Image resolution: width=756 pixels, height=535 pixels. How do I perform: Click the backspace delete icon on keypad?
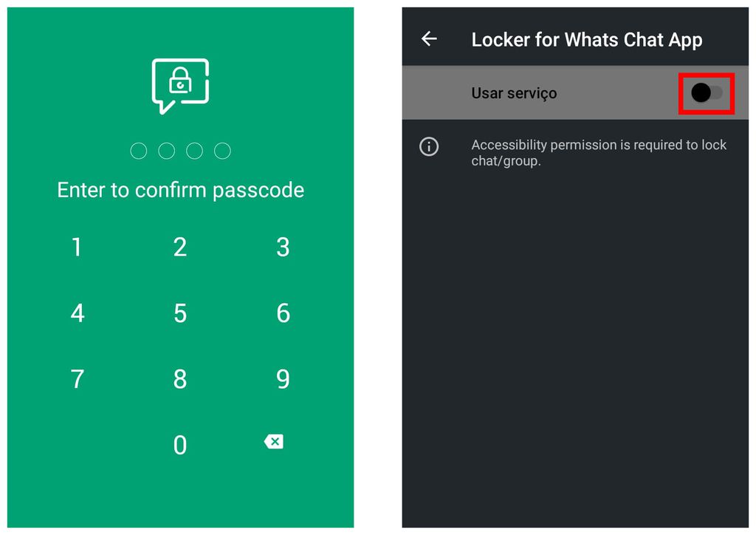(274, 441)
